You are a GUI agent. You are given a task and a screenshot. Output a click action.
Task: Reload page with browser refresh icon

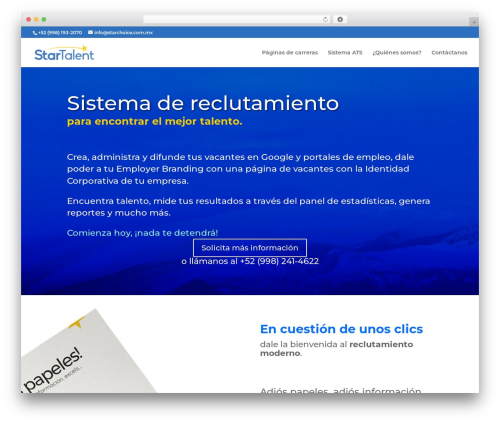325,19
